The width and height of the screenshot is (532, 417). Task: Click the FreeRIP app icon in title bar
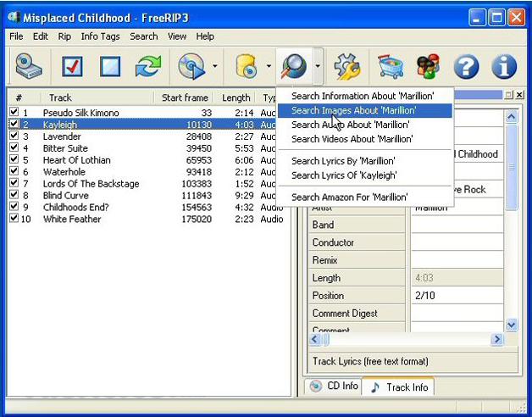coord(14,17)
